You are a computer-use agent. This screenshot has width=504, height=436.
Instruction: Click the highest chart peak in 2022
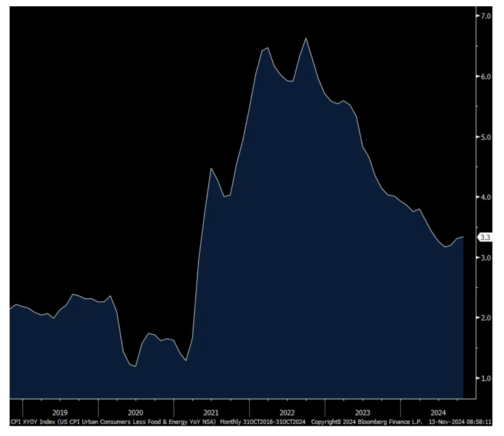306,38
